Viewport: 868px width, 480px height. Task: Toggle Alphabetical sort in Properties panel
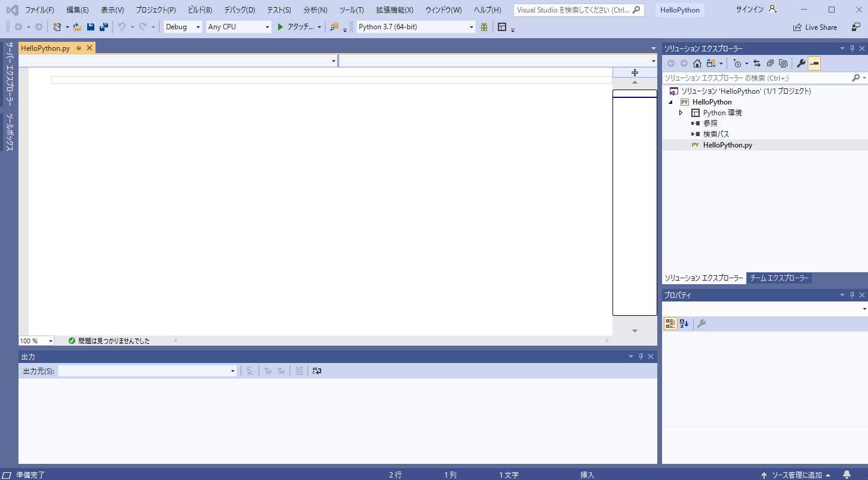coord(684,324)
